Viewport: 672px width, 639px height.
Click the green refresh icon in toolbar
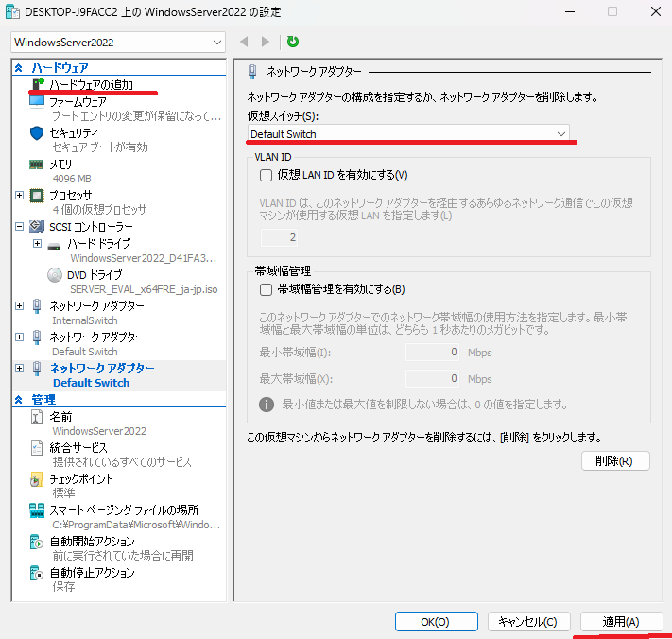click(x=293, y=42)
